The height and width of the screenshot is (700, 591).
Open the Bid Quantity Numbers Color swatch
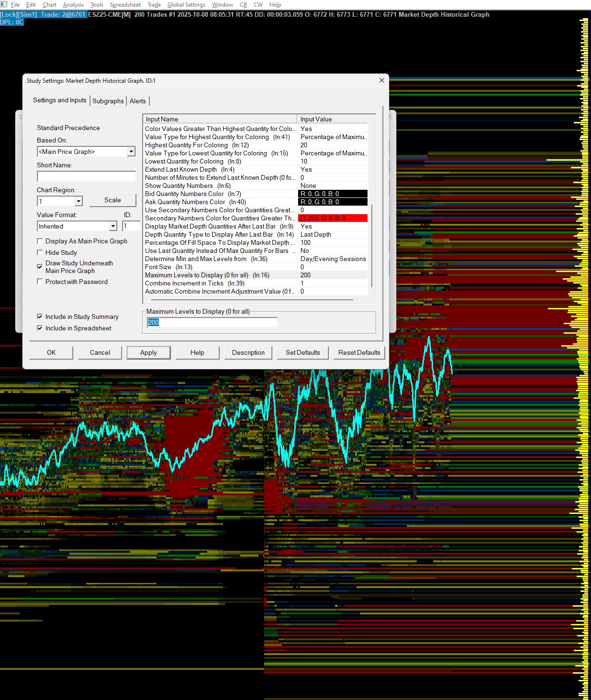(333, 194)
